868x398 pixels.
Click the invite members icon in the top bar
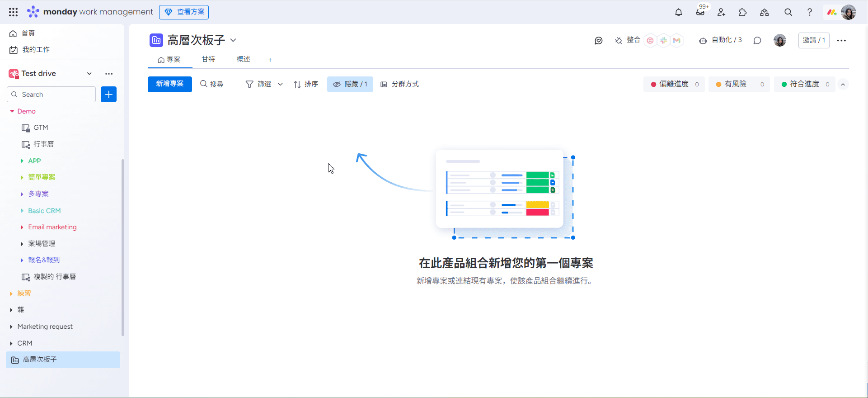(721, 12)
